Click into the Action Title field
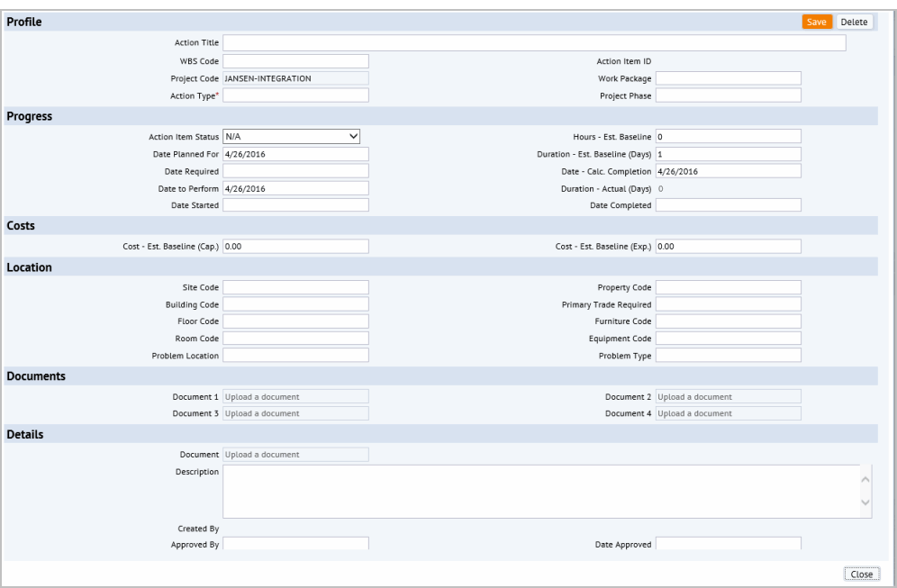The width and height of the screenshot is (897, 588). (x=534, y=43)
